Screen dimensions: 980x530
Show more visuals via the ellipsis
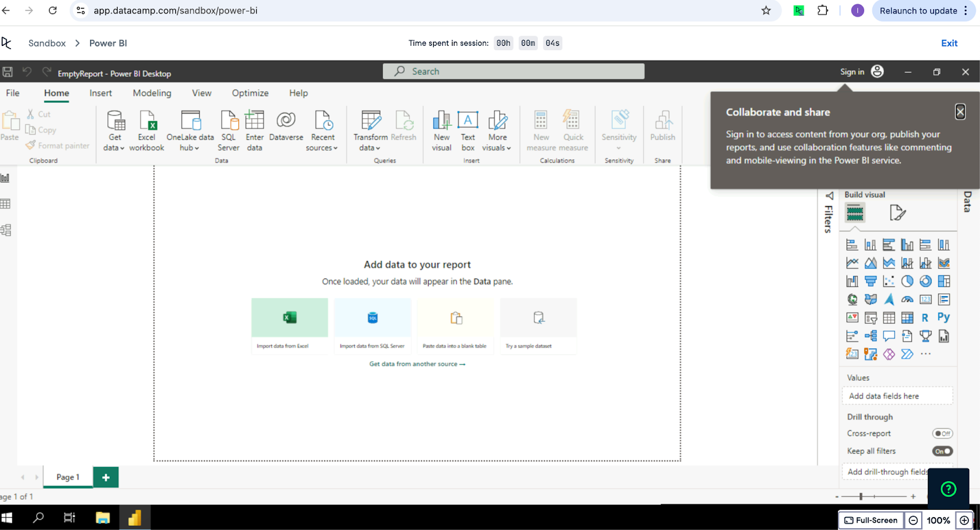click(x=925, y=354)
